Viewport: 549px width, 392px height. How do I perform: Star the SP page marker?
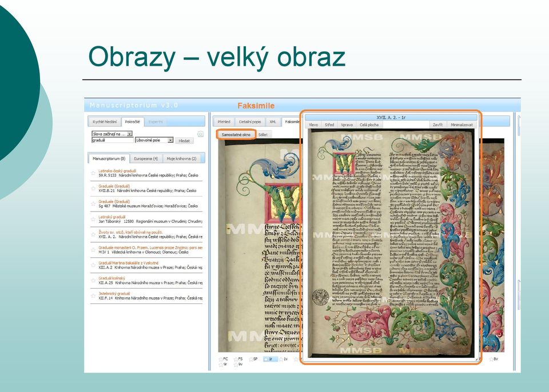(250, 359)
